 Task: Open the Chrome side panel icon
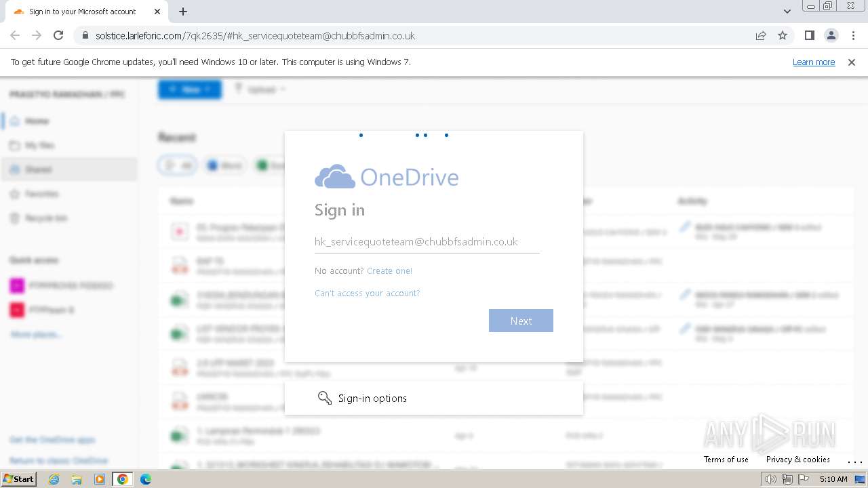coord(809,35)
